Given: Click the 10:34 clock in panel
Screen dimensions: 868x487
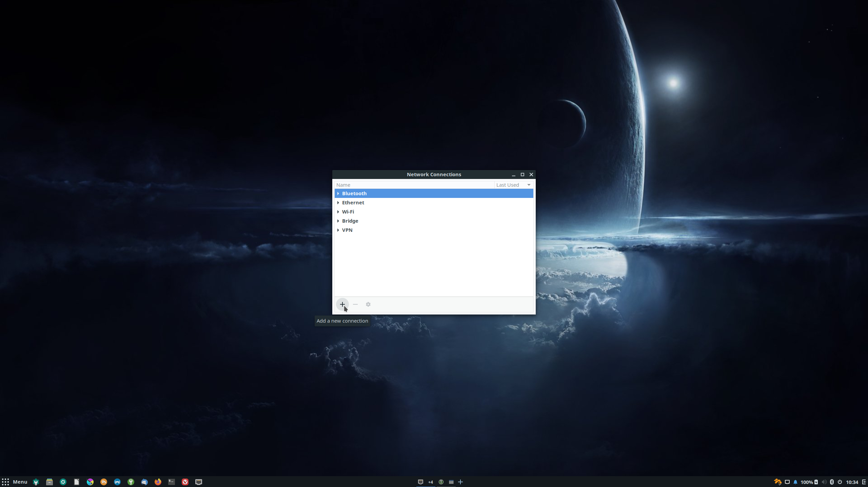Looking at the screenshot, I should click(852, 482).
